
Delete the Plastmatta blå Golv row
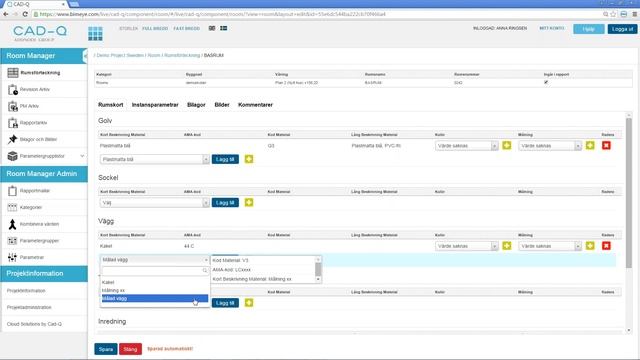click(x=606, y=145)
